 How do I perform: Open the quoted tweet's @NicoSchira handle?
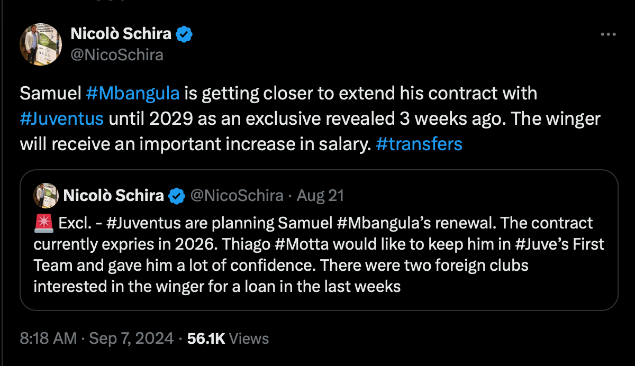click(237, 196)
